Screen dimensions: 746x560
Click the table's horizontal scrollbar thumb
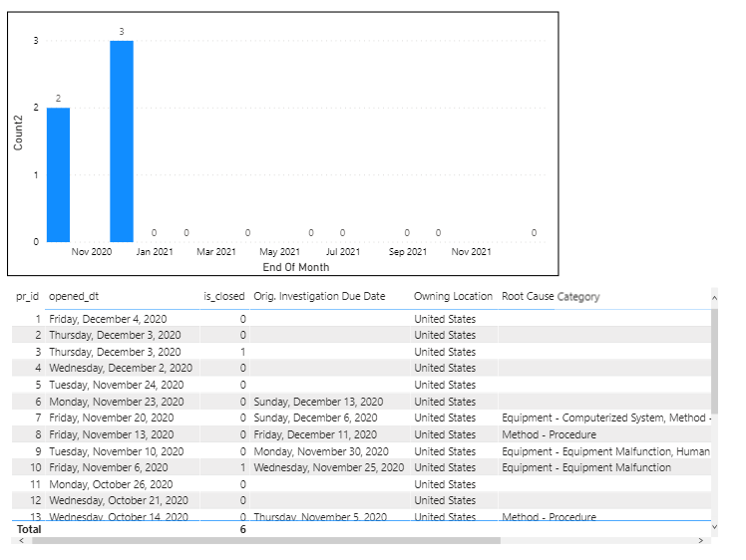click(x=266, y=540)
